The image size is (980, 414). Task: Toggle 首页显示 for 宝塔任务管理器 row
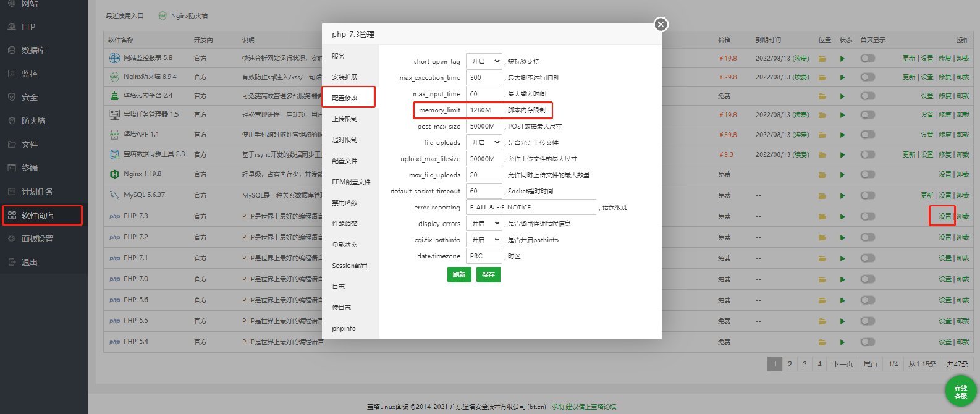[868, 115]
